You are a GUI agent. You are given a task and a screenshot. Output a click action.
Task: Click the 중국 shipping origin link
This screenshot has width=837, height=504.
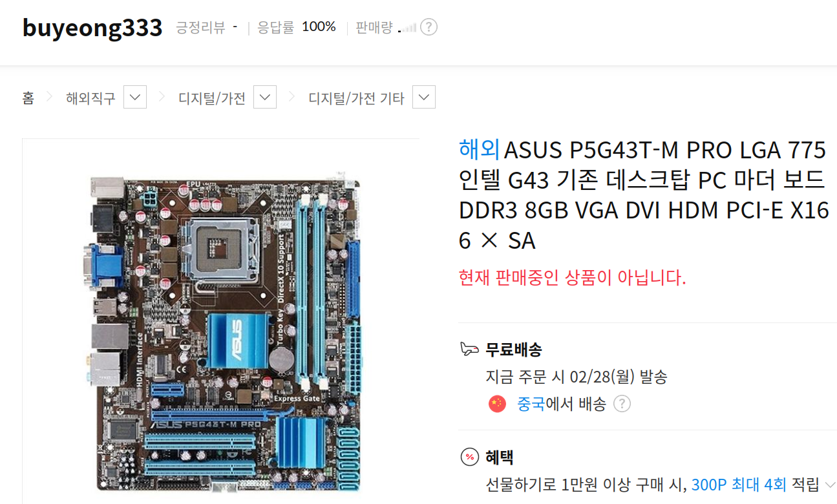click(x=531, y=404)
